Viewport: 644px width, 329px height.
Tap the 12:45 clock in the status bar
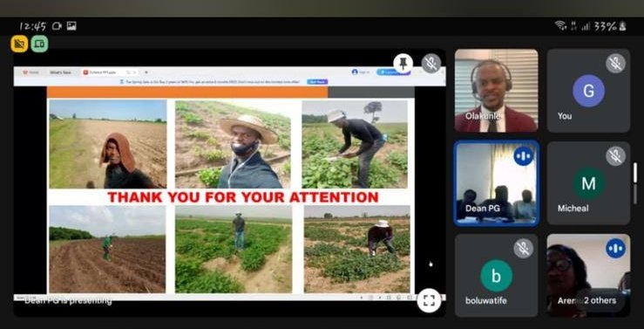click(33, 26)
